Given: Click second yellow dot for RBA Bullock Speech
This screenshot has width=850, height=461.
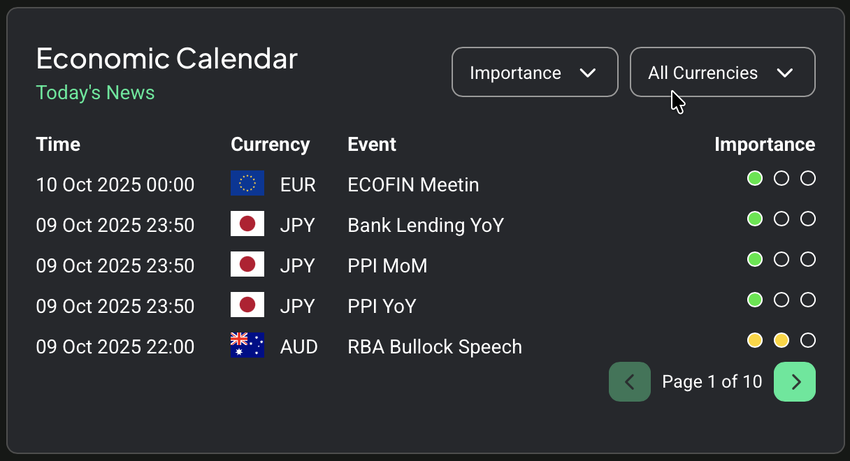Looking at the screenshot, I should click(x=782, y=340).
